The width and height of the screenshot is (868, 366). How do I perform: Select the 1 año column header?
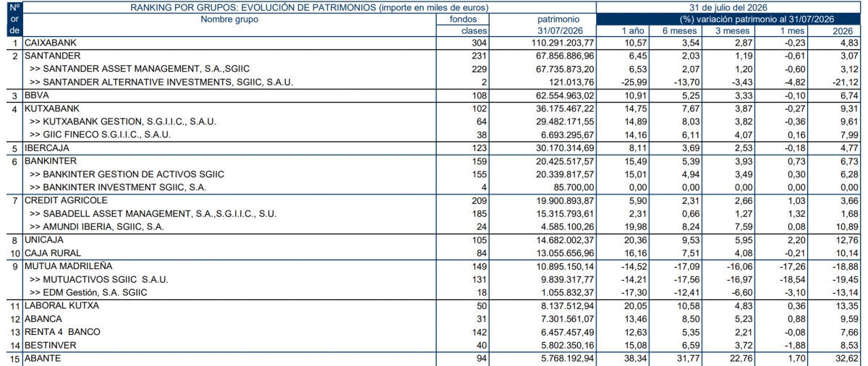(x=634, y=31)
